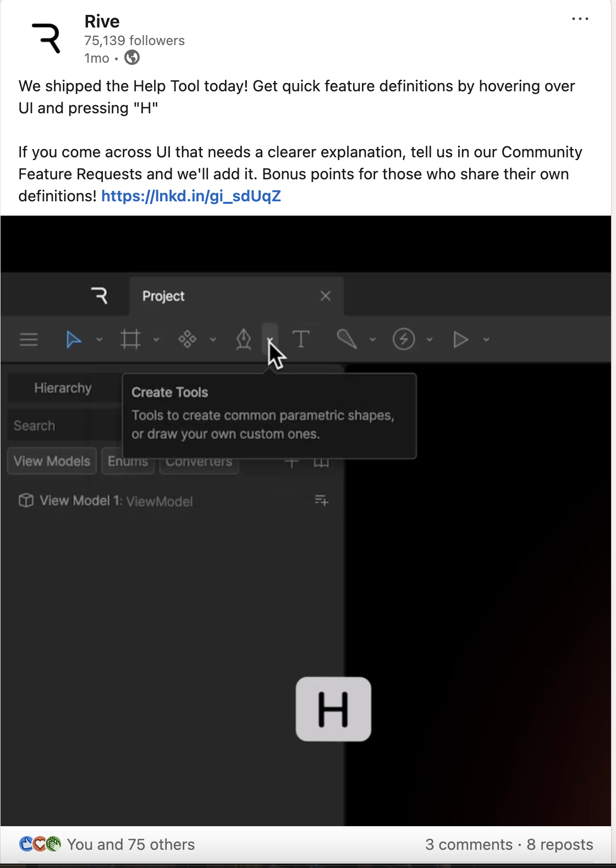Open the hamburger menu in the toolbar

(x=29, y=339)
